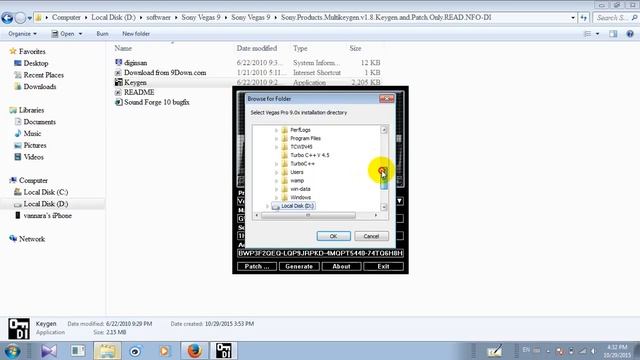This screenshot has width=640, height=360.
Task: Expand Users folder arrow
Action: coord(276,172)
